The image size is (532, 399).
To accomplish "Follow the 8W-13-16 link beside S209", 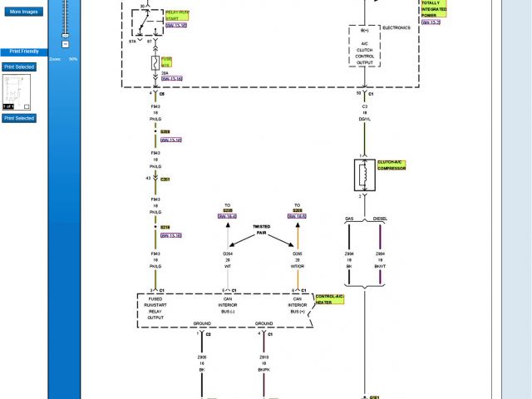I will coord(171,140).
